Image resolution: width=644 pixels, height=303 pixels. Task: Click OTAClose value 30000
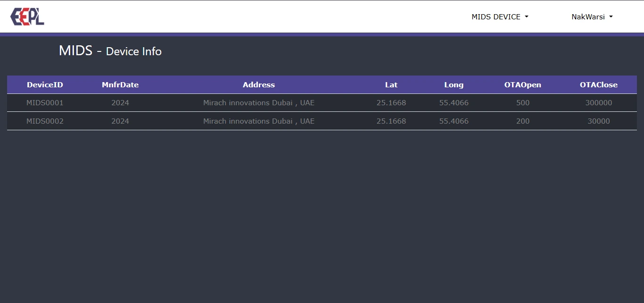599,121
